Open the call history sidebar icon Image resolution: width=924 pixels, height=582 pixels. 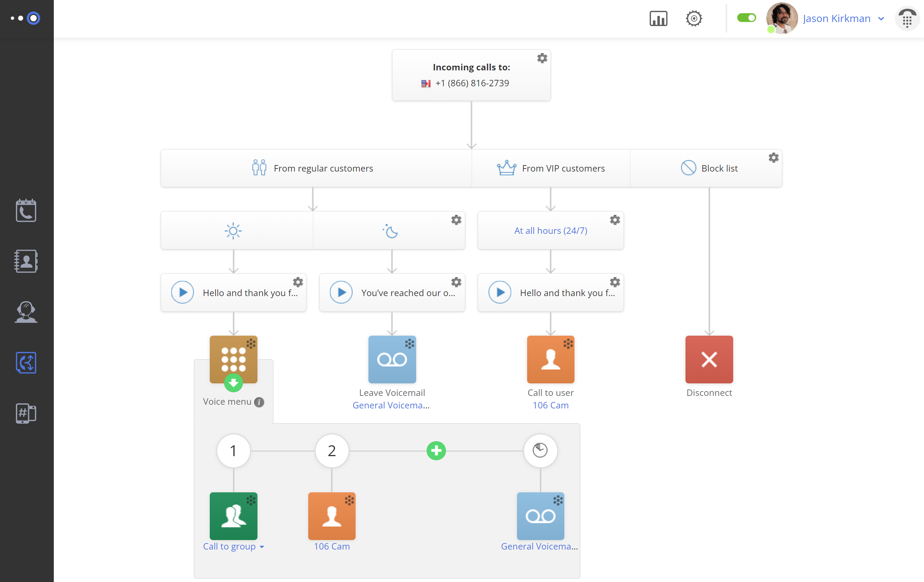(x=26, y=210)
